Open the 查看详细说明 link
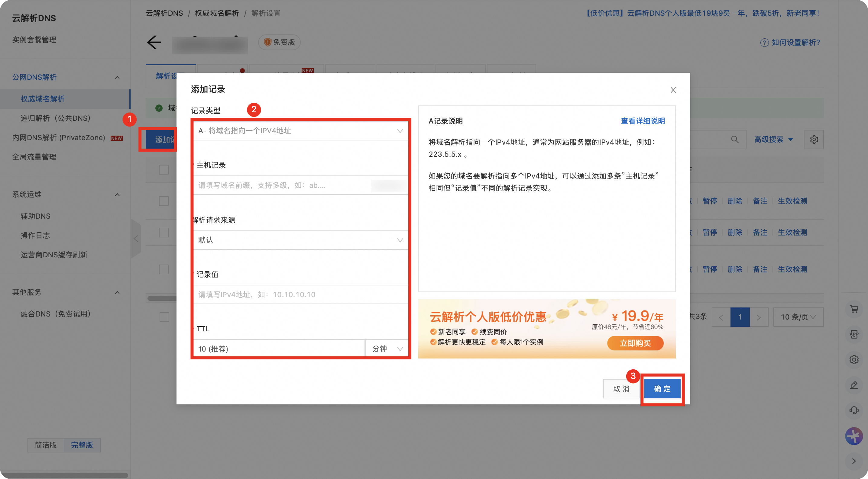Screen dimensions: 868x479 tap(643, 121)
